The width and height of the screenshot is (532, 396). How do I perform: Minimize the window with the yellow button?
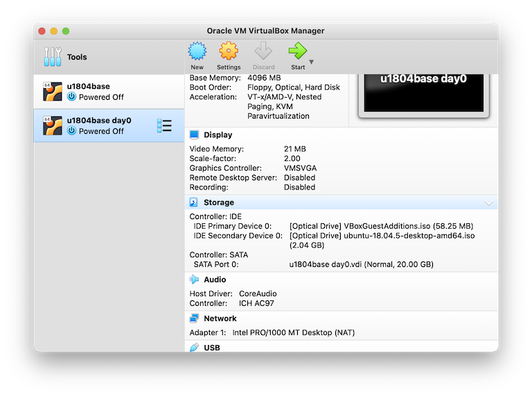click(53, 31)
